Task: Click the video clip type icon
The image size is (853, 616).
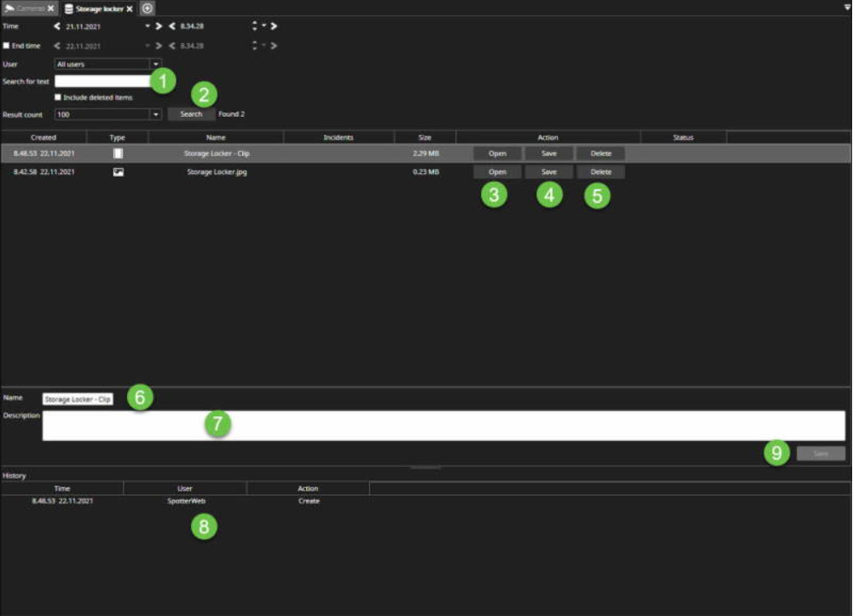Action: click(118, 154)
